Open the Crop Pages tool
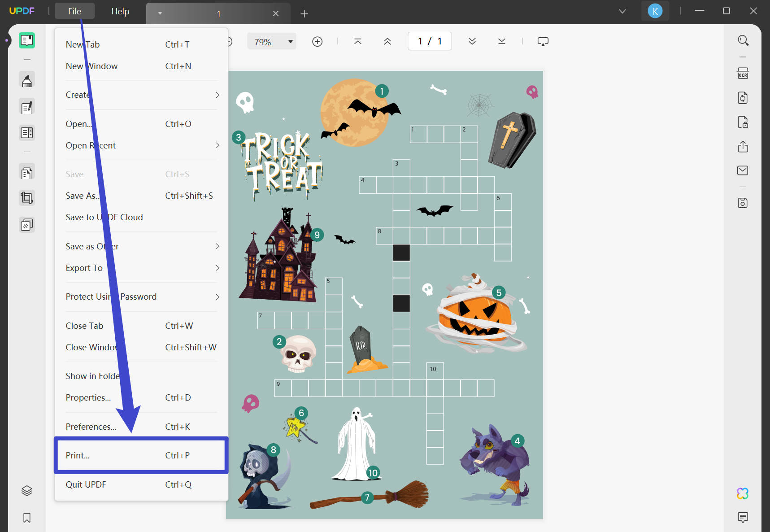770x532 pixels. coord(27,198)
